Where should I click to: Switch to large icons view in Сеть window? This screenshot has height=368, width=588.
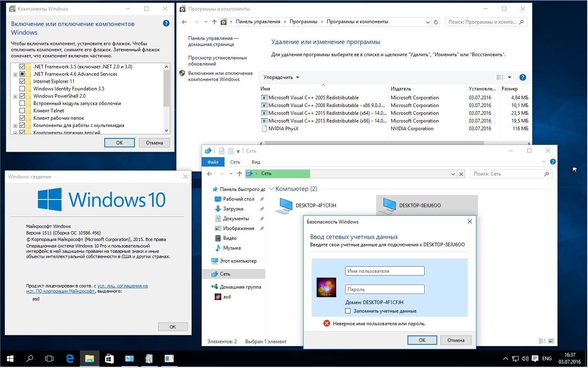point(551,341)
